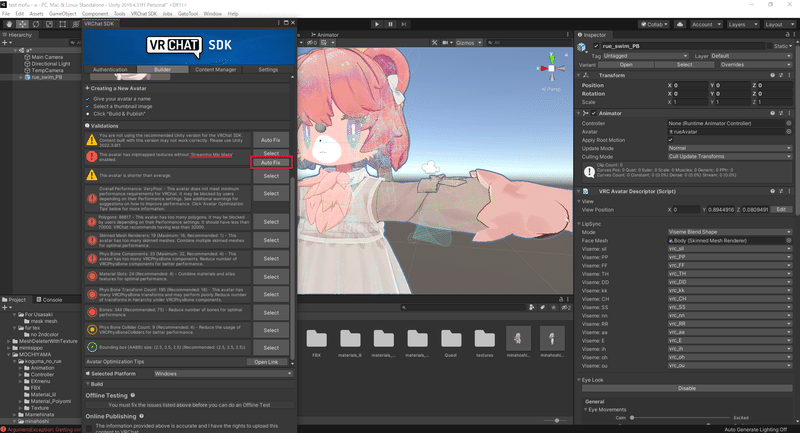The image size is (800, 433).
Task: Click Eye Look Disable button
Action: [x=687, y=388]
